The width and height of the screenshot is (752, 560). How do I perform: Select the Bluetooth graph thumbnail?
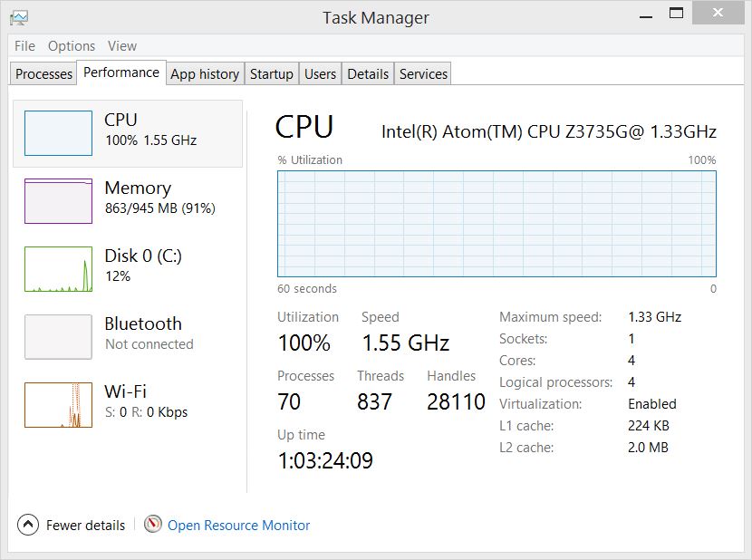pos(58,337)
